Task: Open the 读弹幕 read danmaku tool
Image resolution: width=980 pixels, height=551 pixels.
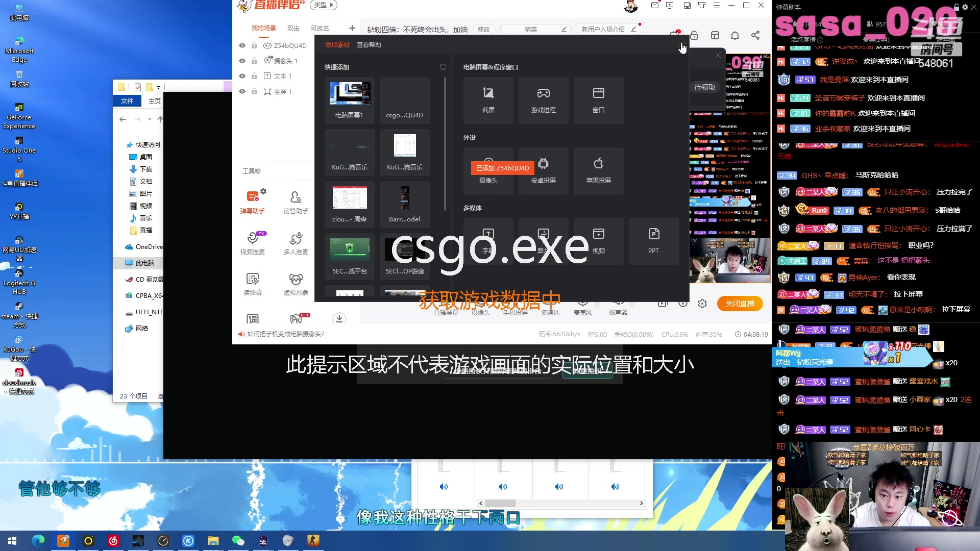Action: (253, 283)
